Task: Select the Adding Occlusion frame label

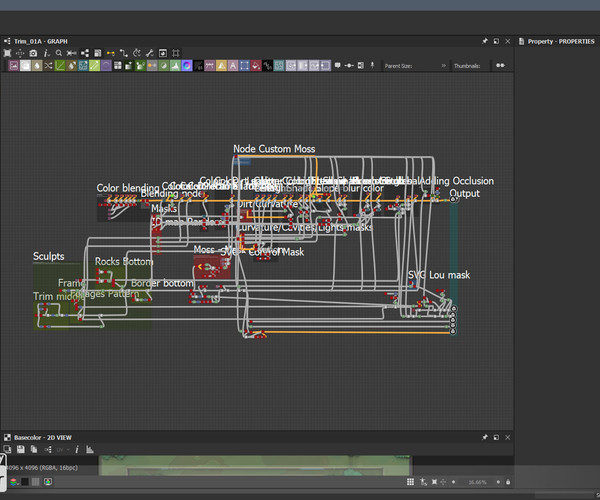Action: point(457,181)
